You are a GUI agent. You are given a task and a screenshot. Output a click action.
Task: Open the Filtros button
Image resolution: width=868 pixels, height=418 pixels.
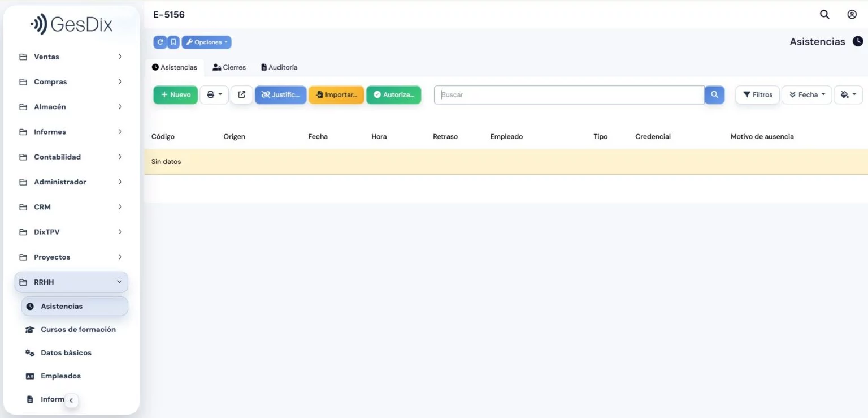pos(758,95)
